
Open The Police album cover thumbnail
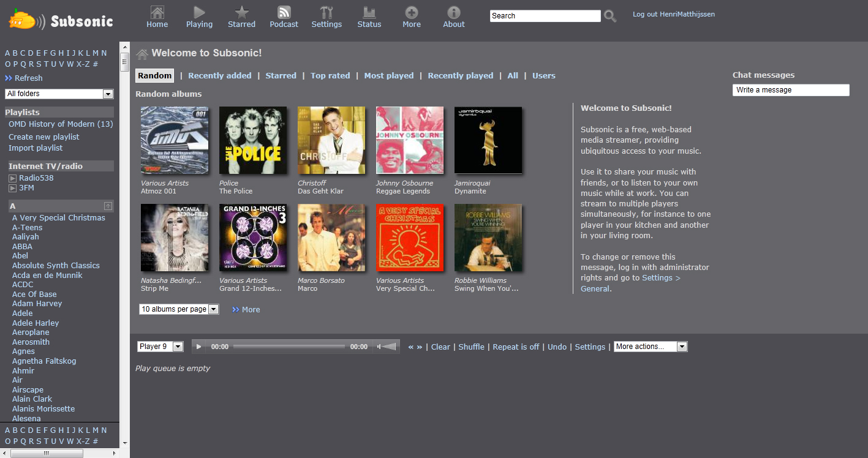(253, 140)
